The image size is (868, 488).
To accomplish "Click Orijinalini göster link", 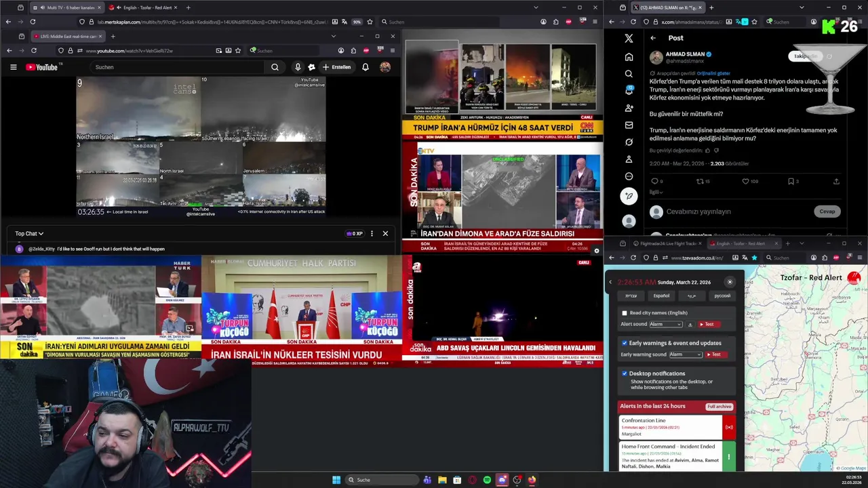I will point(713,73).
